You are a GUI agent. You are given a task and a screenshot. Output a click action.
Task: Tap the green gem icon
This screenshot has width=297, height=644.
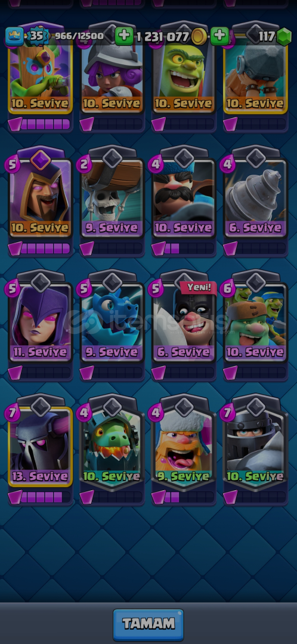[283, 37]
